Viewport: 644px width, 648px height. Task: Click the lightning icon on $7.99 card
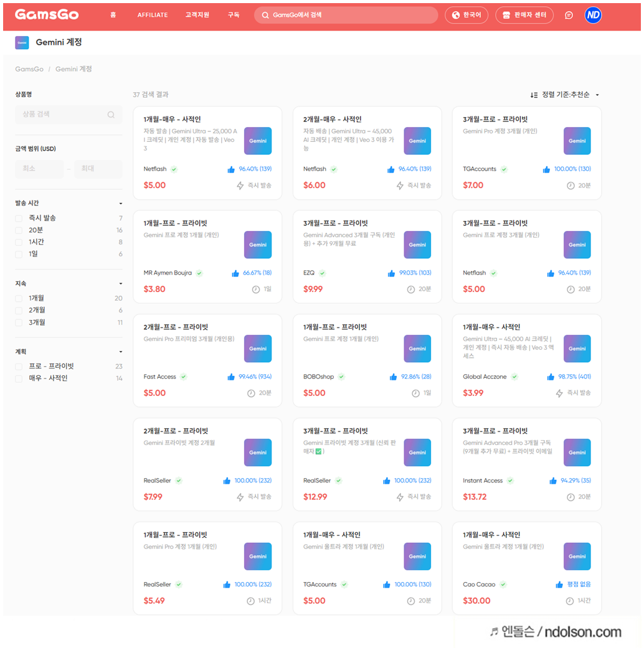(x=240, y=497)
